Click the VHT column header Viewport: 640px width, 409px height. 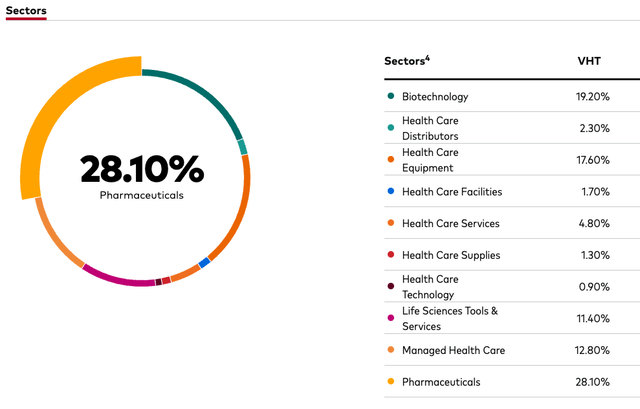(x=590, y=61)
